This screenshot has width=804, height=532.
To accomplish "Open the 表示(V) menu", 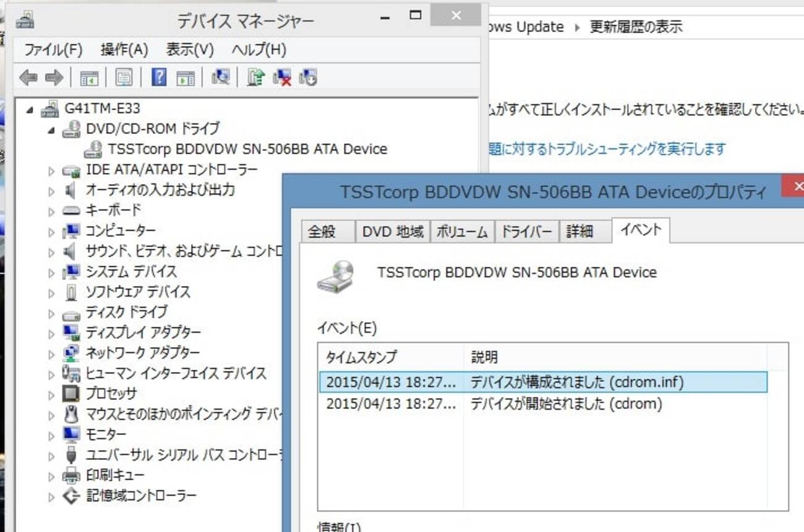I will [x=190, y=49].
